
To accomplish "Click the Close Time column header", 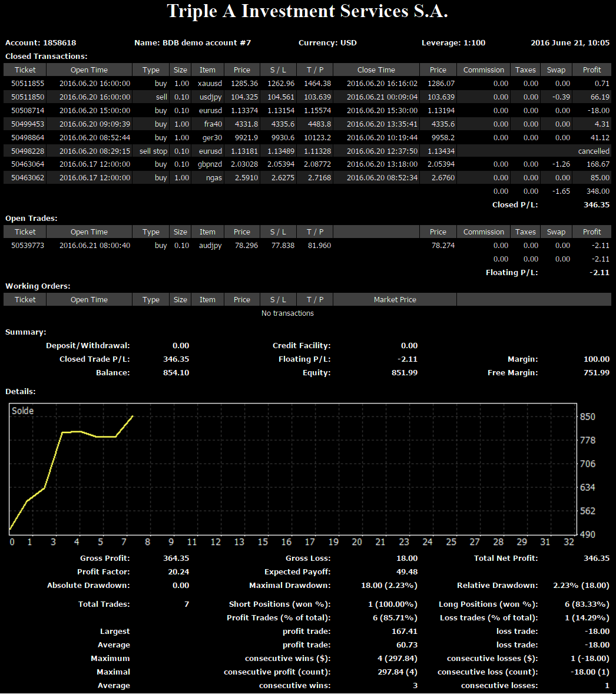I will coord(376,70).
